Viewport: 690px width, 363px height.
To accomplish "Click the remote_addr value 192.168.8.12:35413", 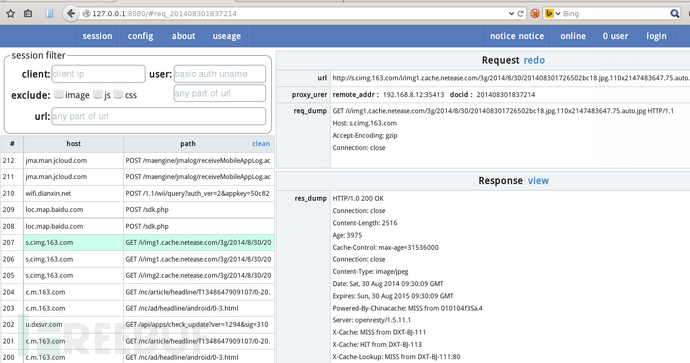I will (x=413, y=95).
